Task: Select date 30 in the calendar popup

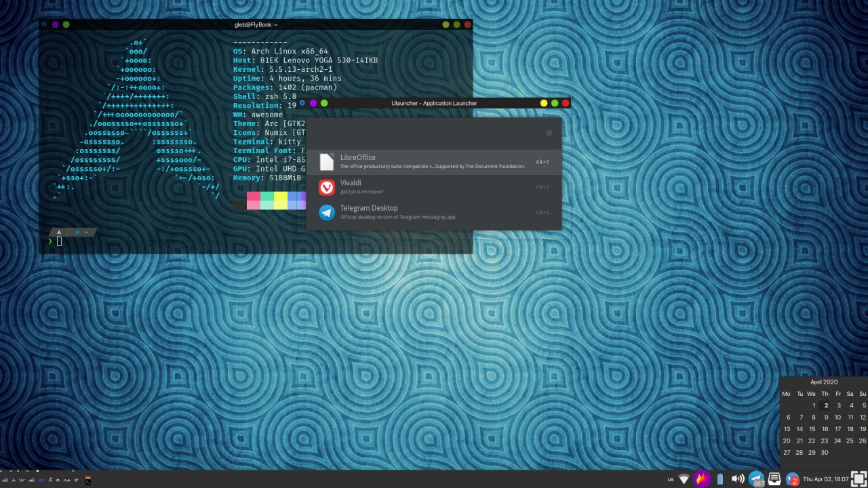Action: click(825, 452)
